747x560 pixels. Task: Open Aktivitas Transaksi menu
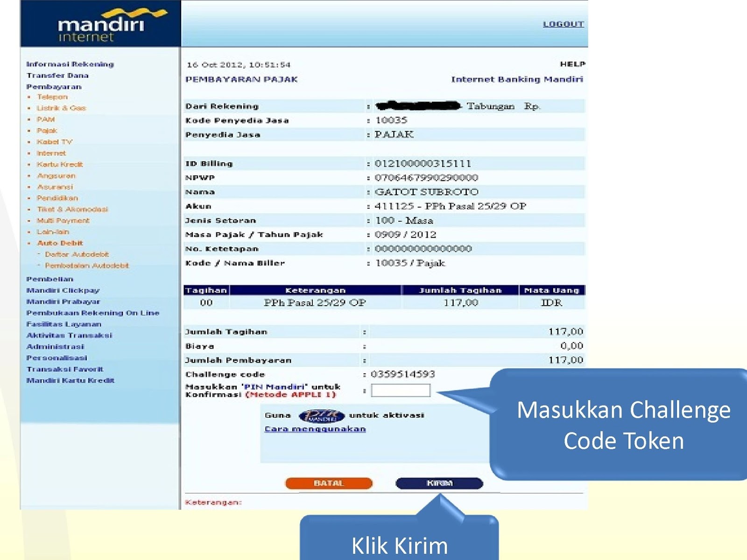coord(69,336)
